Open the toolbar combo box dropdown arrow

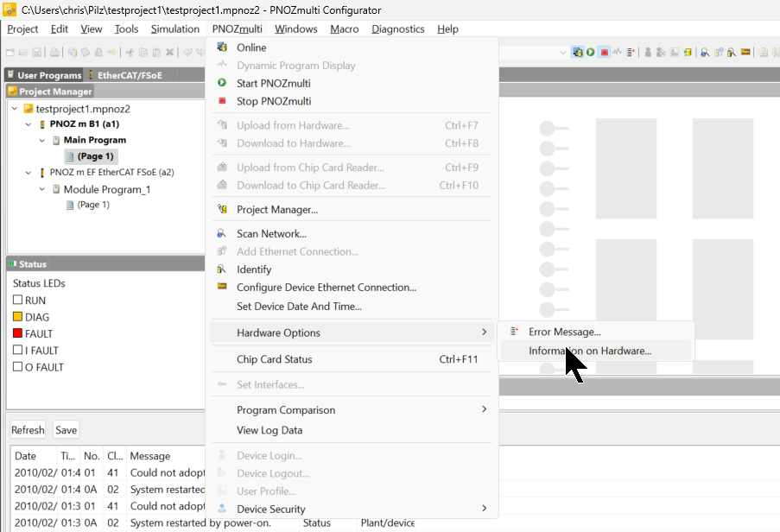click(562, 52)
